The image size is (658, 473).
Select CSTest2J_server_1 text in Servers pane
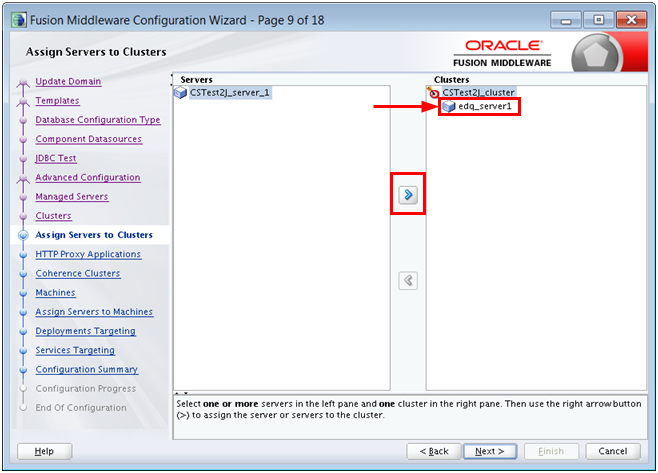pyautogui.click(x=230, y=92)
